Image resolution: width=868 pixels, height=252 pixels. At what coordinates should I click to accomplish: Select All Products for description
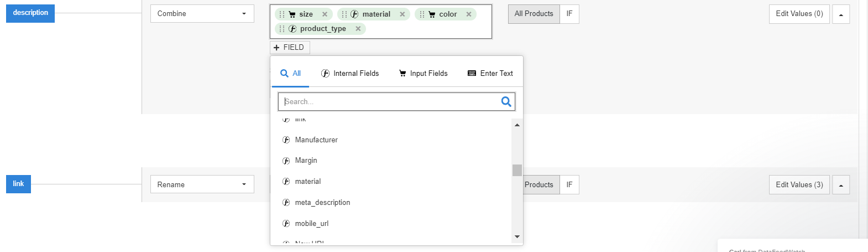[x=534, y=14]
